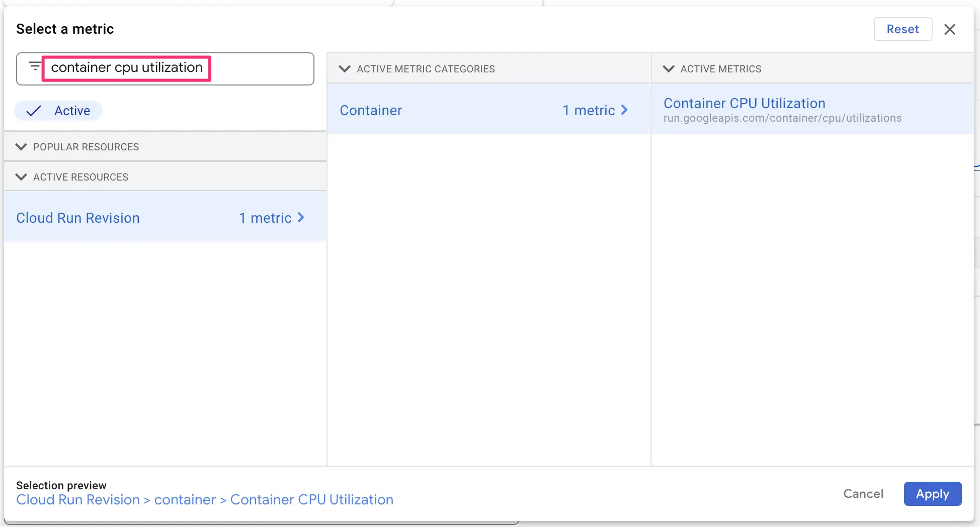Image resolution: width=980 pixels, height=527 pixels.
Task: Choose the Container CPU Utilization metric
Action: pos(744,104)
